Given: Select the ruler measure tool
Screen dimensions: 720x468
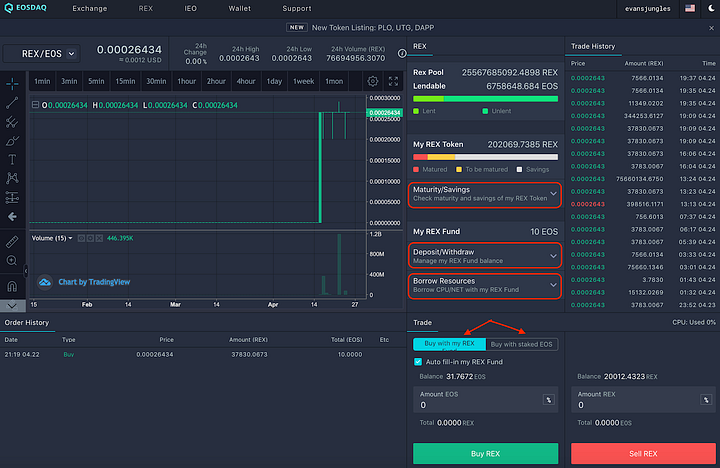Looking at the screenshot, I should (11, 242).
